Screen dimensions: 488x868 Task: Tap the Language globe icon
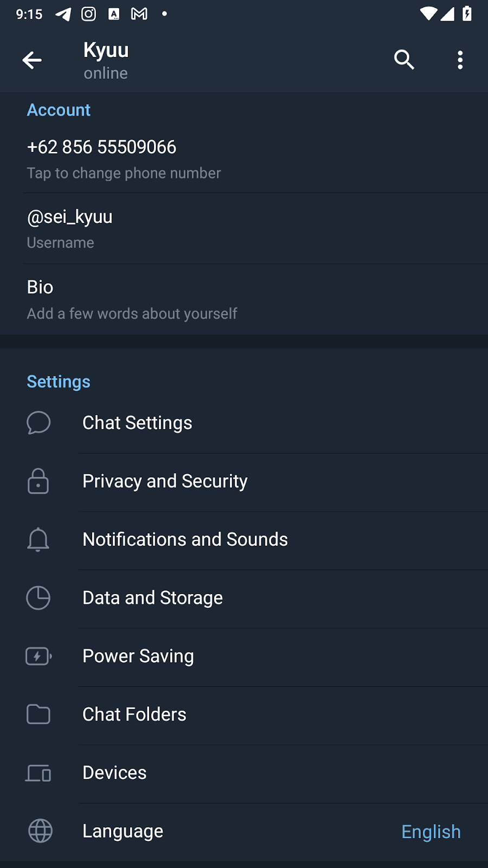[x=40, y=831]
